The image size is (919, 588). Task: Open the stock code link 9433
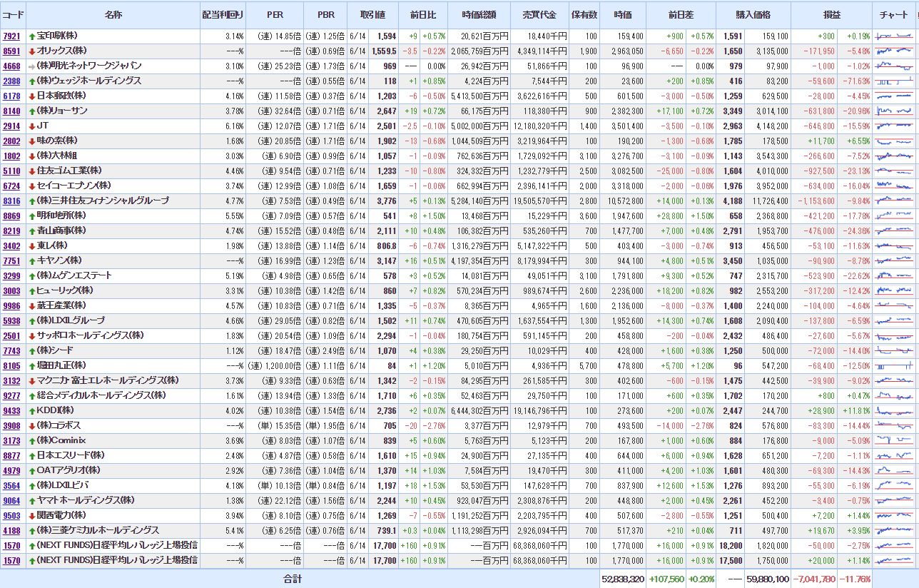tap(11, 410)
